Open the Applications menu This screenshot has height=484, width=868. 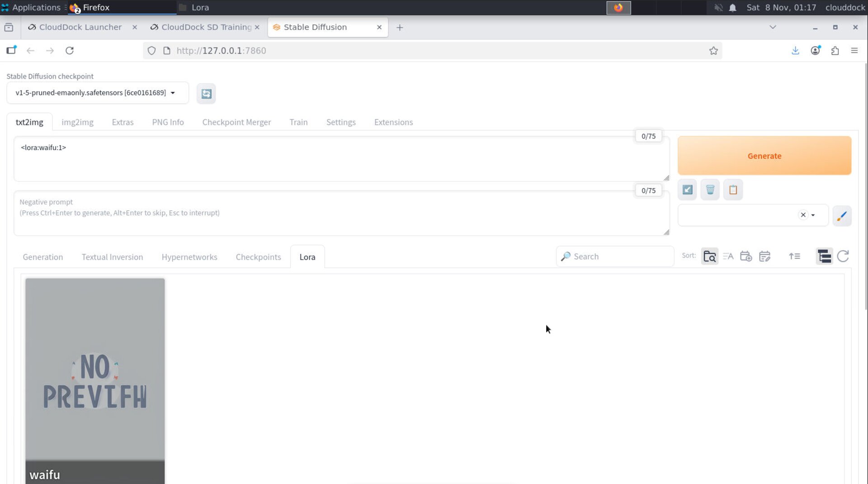click(31, 7)
